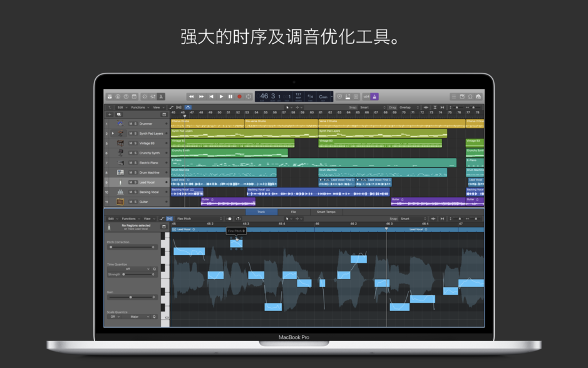Screen dimensions: 588x368
Task: Click the Smart Controls icon
Action: click(143, 97)
